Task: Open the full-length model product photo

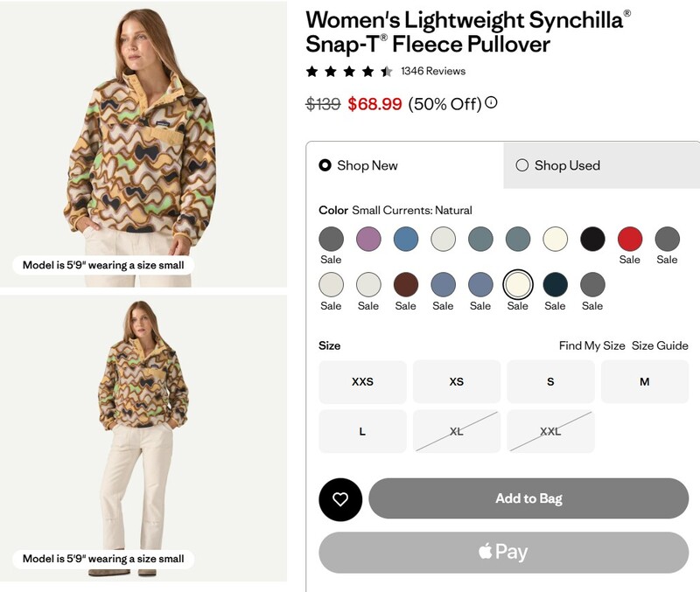Action: point(143,437)
